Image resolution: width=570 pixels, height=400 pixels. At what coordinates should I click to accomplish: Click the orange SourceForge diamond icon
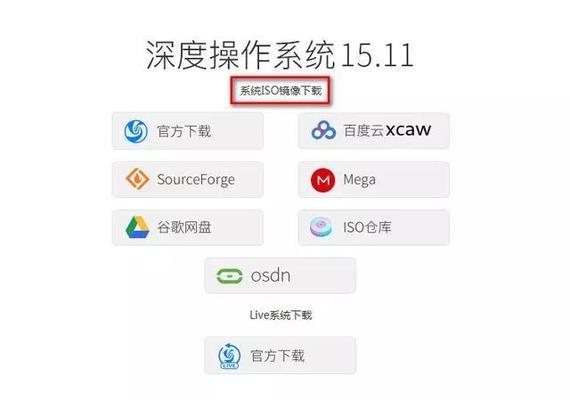pos(137,179)
